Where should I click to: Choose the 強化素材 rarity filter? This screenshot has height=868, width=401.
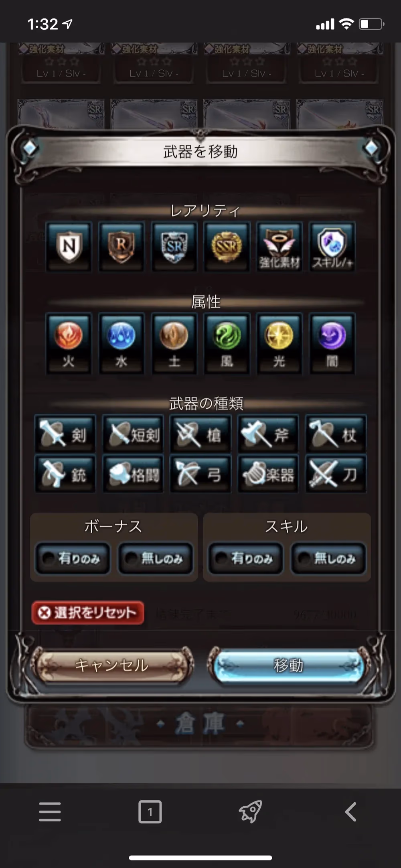(279, 246)
